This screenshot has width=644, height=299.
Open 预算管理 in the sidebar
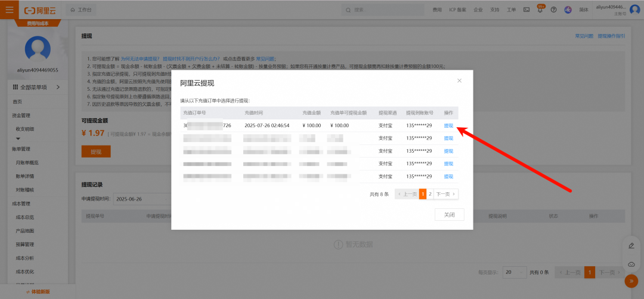(x=25, y=244)
